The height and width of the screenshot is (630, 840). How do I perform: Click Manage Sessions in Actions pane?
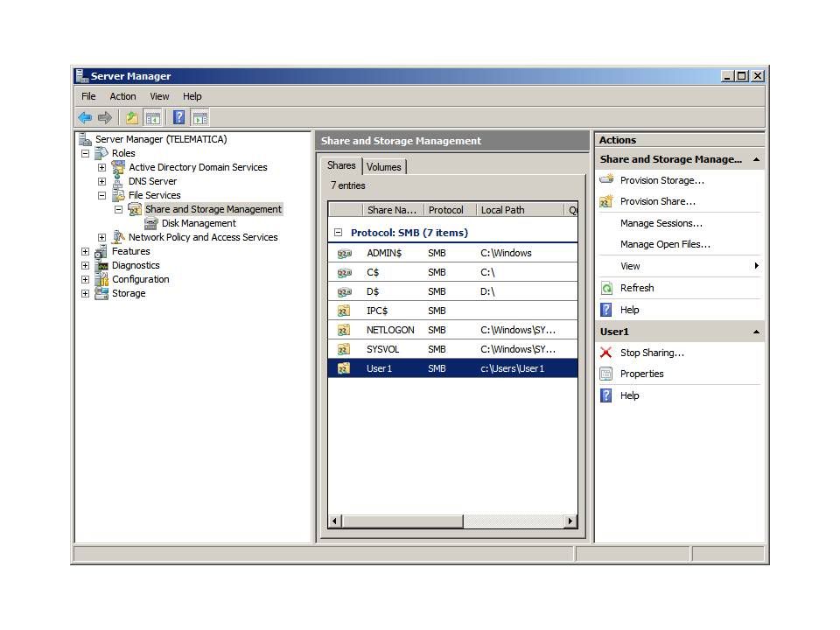pos(661,223)
